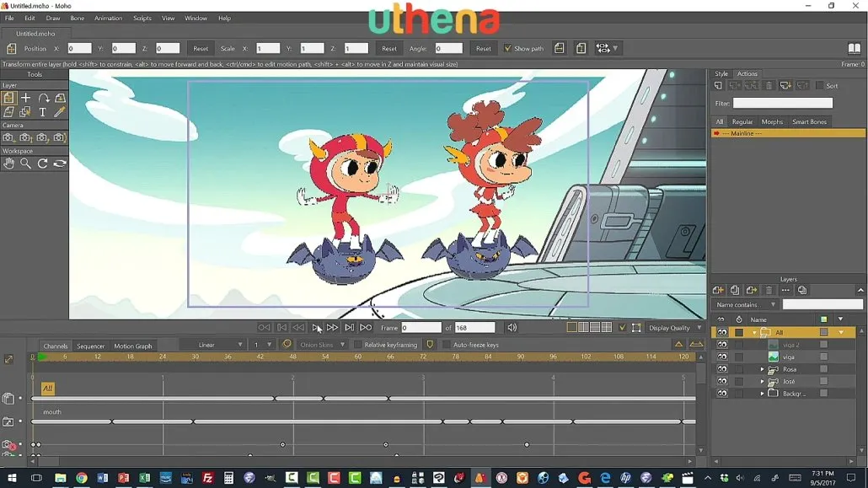Click the New Layer icon in Layers panel

pos(718,290)
